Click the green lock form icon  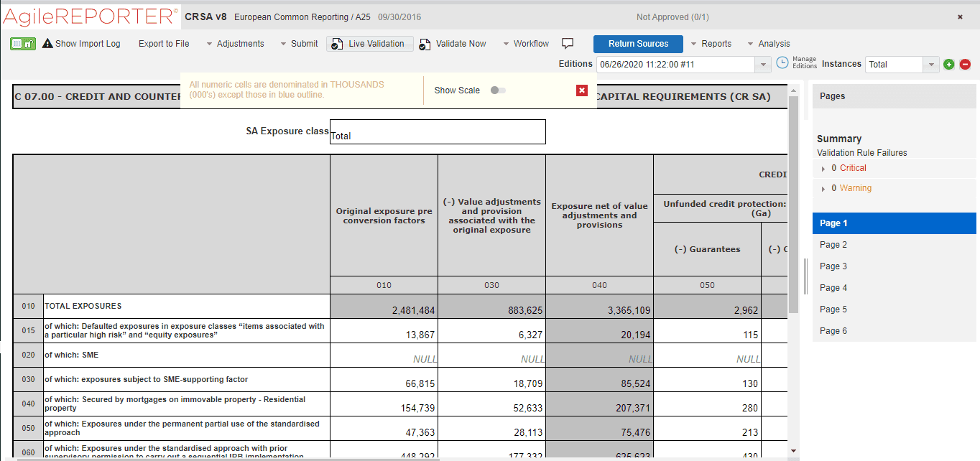coord(23,44)
